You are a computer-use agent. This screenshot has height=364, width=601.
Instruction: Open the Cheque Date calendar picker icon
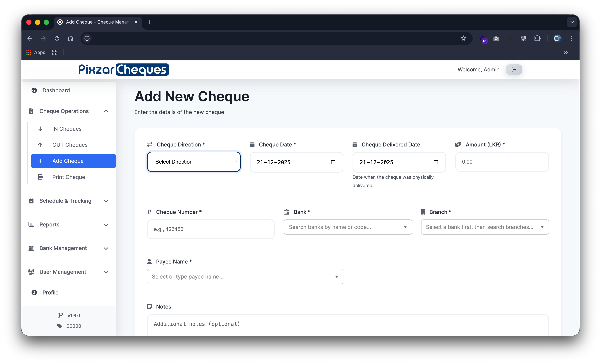pos(333,162)
